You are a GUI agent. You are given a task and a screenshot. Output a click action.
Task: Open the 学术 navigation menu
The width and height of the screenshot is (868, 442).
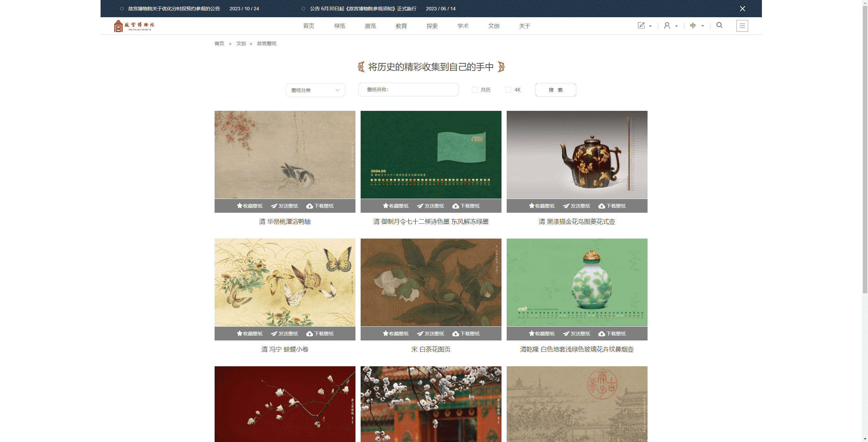[463, 26]
